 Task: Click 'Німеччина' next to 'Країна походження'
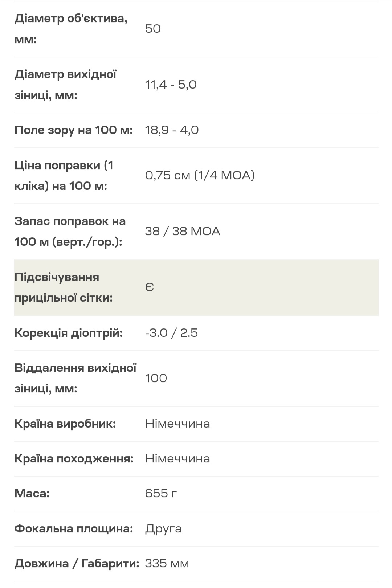tap(177, 458)
